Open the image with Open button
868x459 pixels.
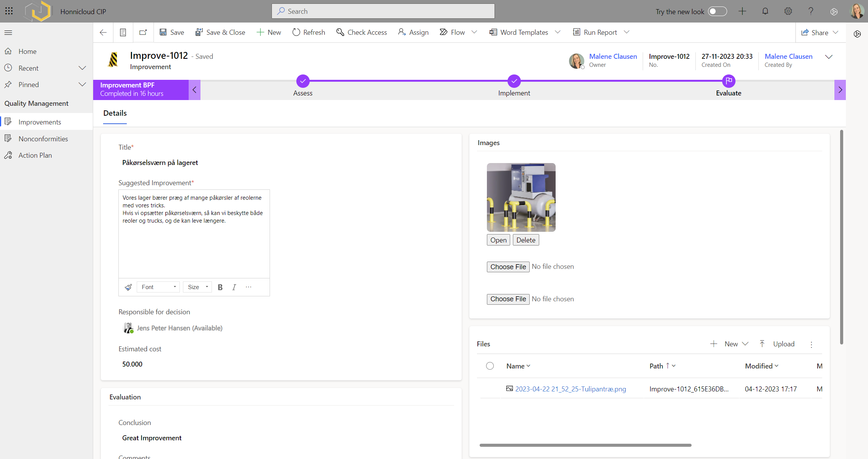click(498, 240)
